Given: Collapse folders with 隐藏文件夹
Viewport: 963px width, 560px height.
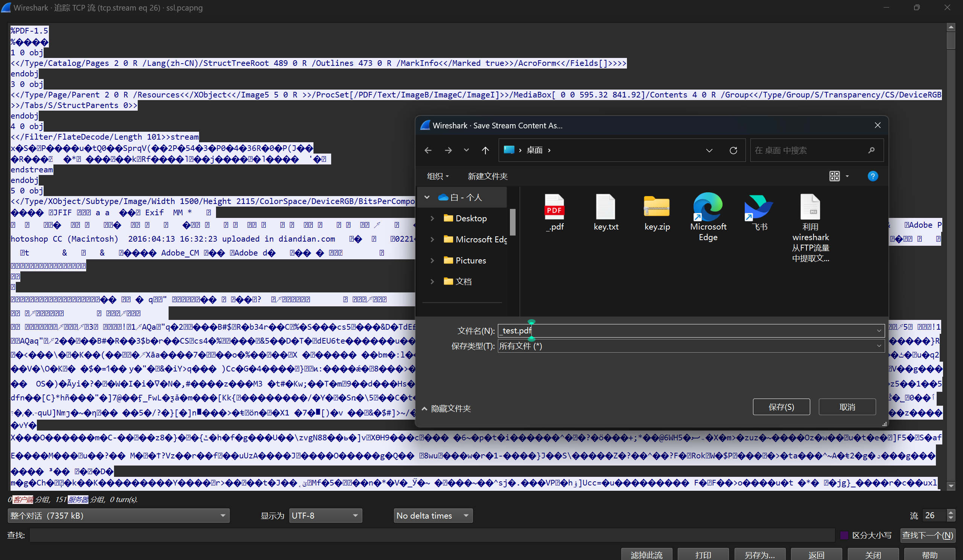Looking at the screenshot, I should (x=446, y=409).
